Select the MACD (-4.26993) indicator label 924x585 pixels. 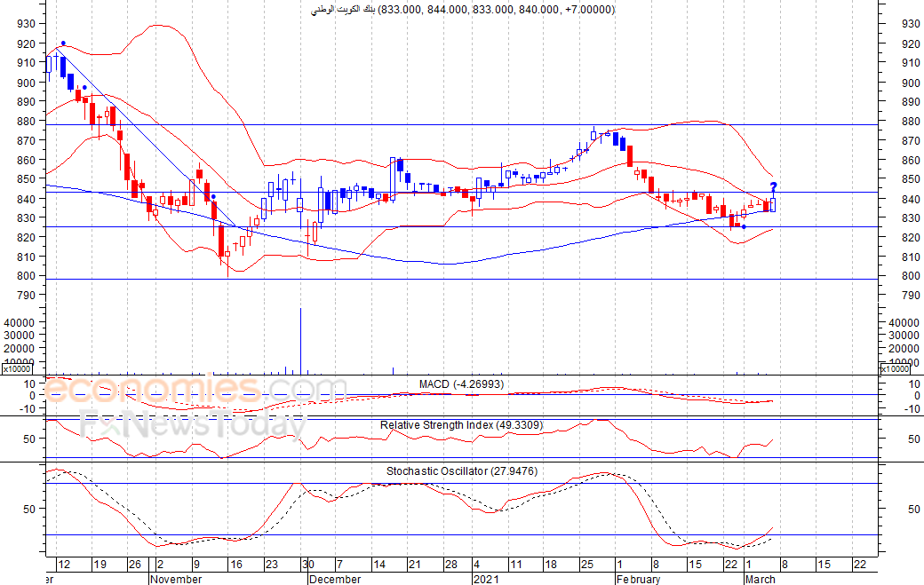click(x=461, y=384)
